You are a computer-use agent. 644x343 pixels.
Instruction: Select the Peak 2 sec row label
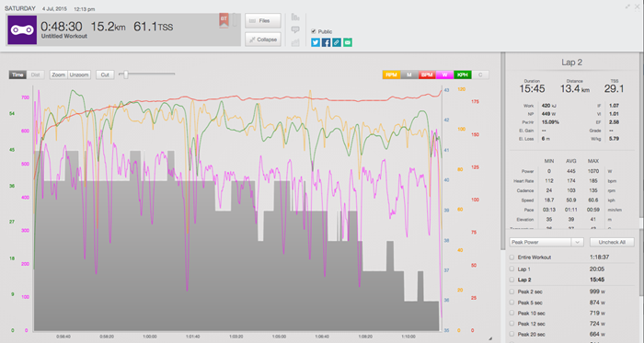pos(530,292)
